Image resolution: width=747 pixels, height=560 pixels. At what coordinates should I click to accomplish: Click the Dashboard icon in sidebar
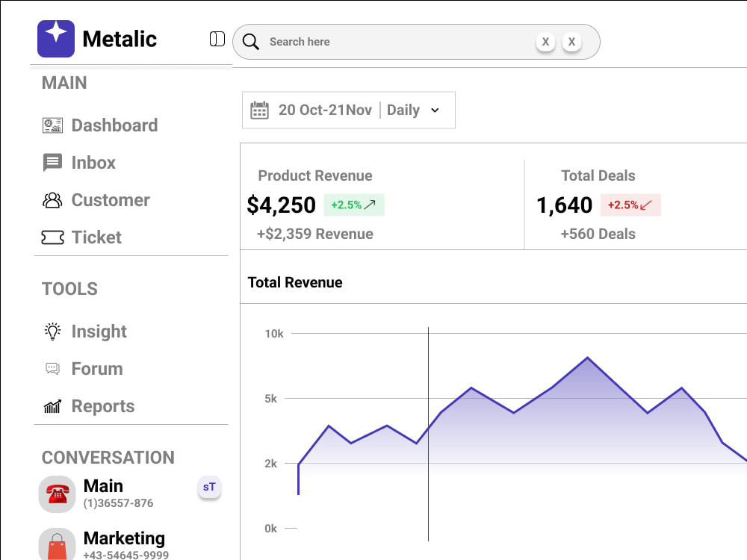52,125
